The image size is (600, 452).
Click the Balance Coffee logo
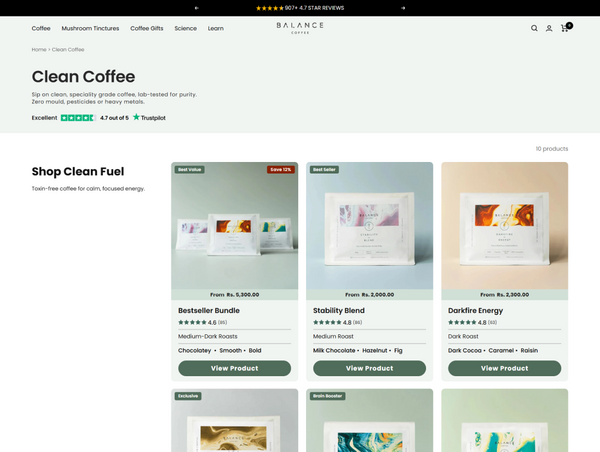[300, 28]
